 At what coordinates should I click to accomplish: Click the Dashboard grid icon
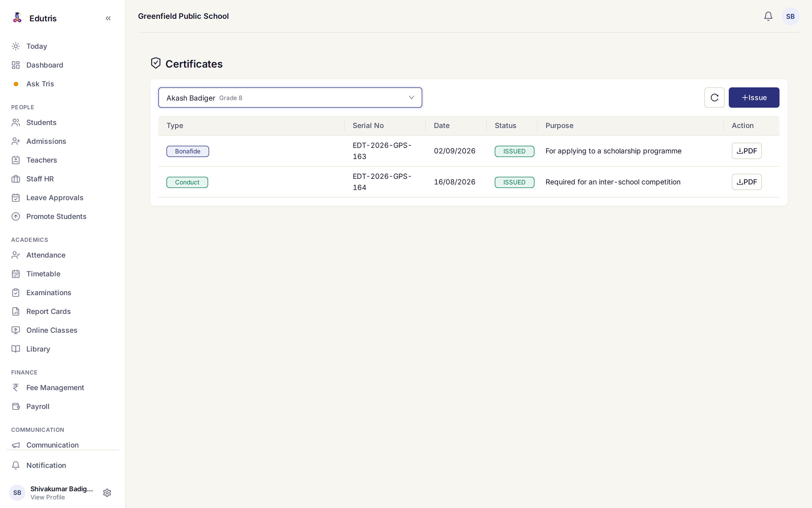pyautogui.click(x=16, y=65)
